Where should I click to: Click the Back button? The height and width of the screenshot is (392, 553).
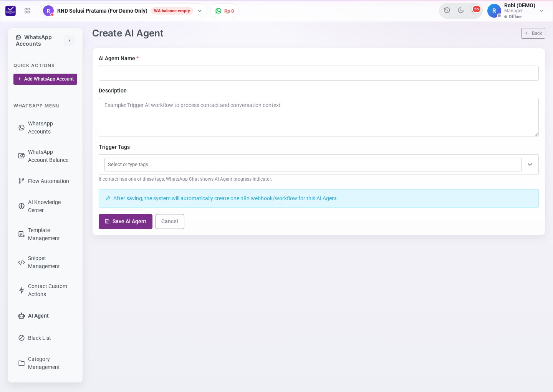coord(533,33)
